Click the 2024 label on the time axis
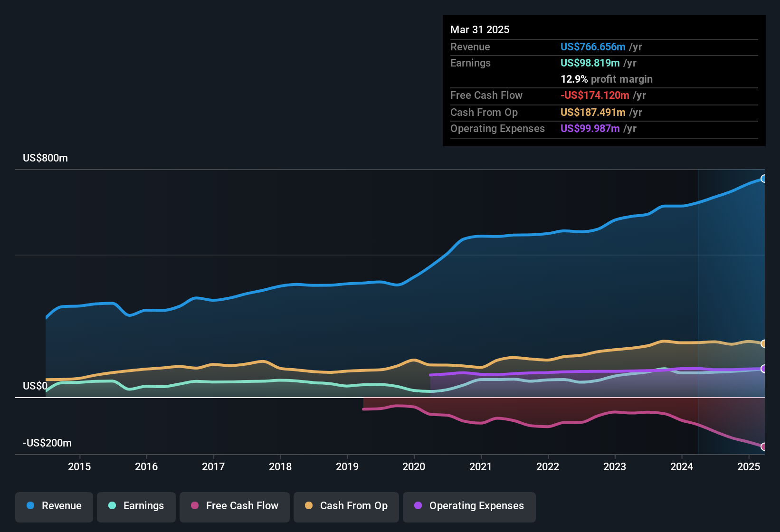Viewport: 780px width, 532px height. 682,467
